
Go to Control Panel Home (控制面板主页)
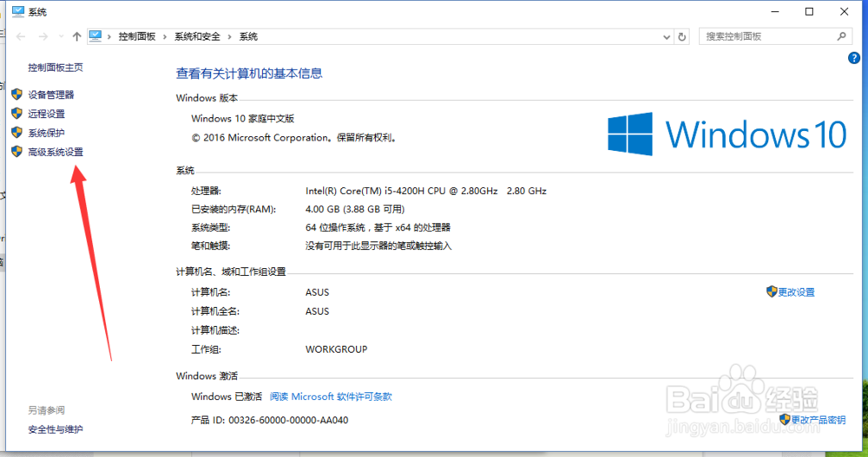[56, 68]
